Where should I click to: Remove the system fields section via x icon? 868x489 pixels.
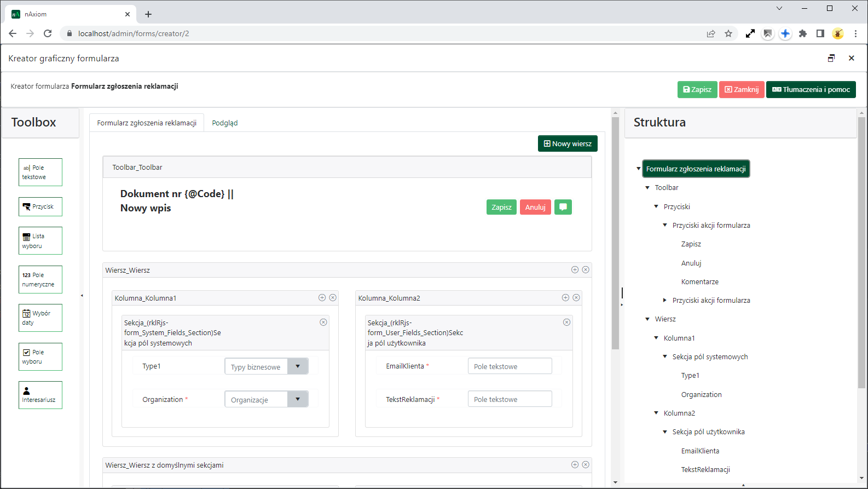click(x=323, y=322)
